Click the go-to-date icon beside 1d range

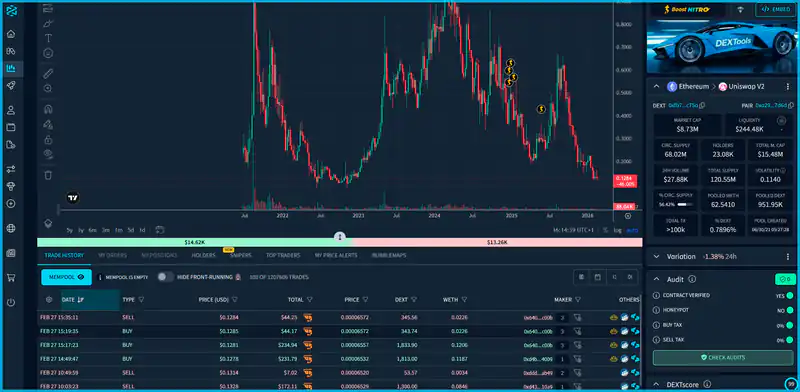coord(160,230)
